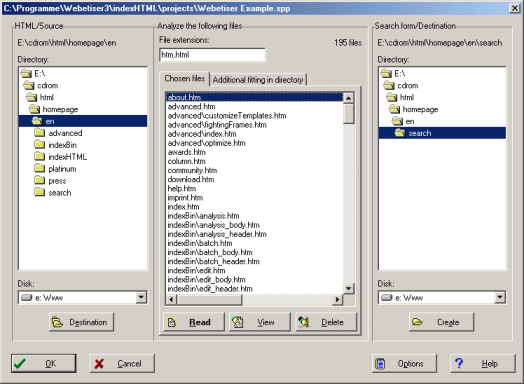Select indexHTML folder in source tree

60,157
